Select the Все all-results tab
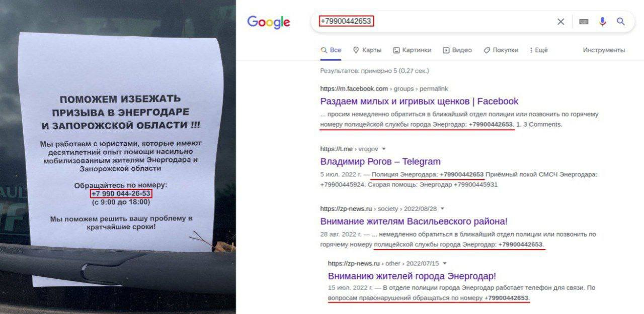 331,50
